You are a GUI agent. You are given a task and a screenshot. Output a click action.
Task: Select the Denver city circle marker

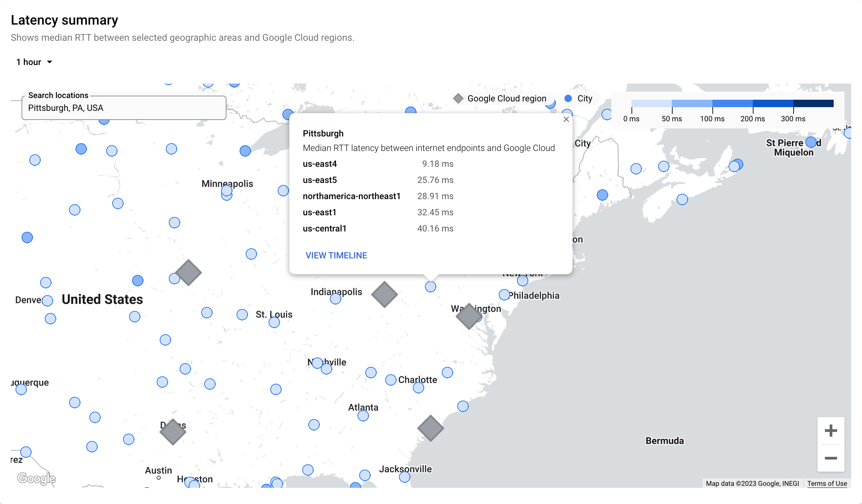click(48, 301)
